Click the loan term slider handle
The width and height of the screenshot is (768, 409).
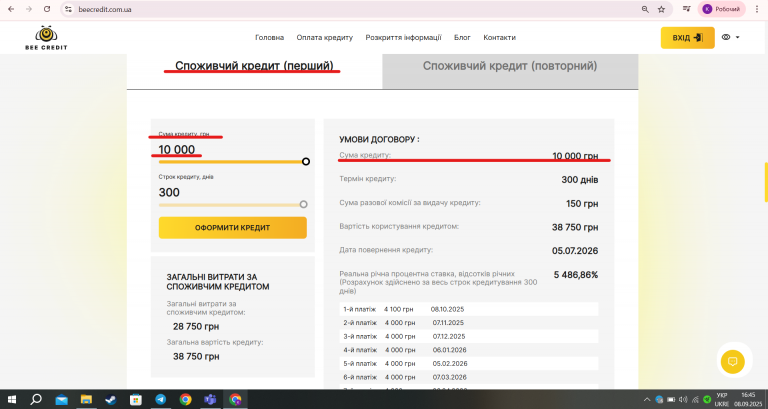coord(303,204)
